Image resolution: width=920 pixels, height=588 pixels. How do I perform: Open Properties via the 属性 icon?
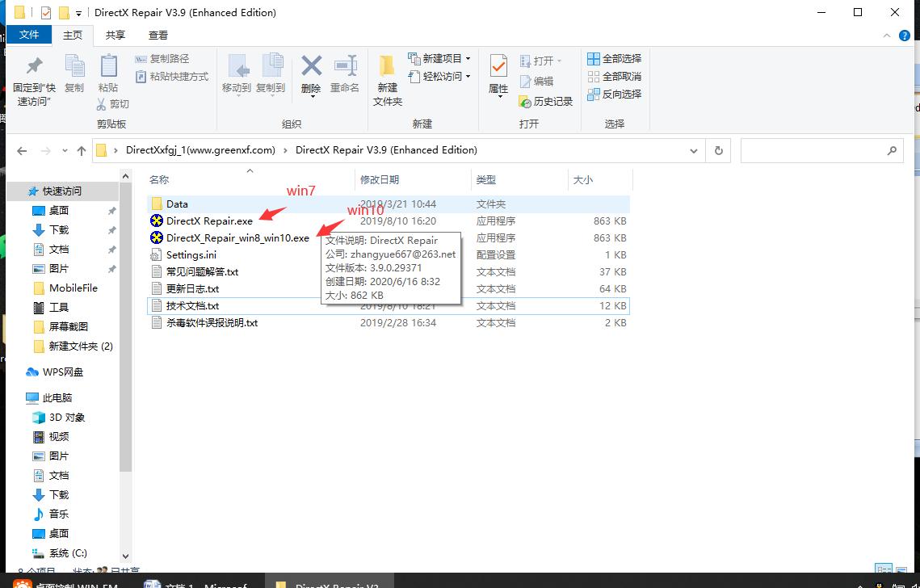[498, 77]
